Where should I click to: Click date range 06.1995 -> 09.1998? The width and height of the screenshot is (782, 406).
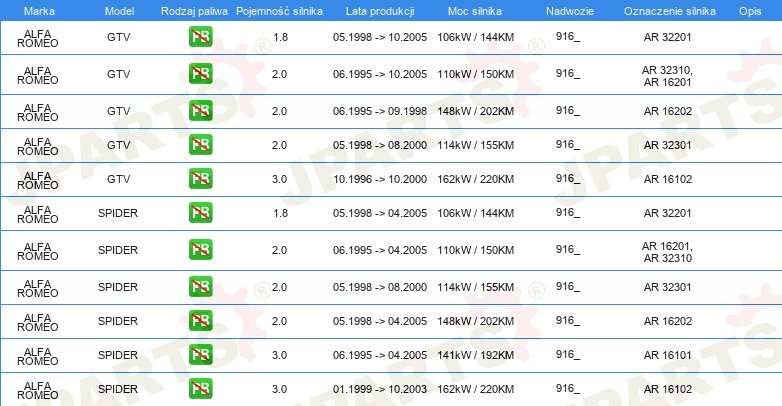click(380, 111)
